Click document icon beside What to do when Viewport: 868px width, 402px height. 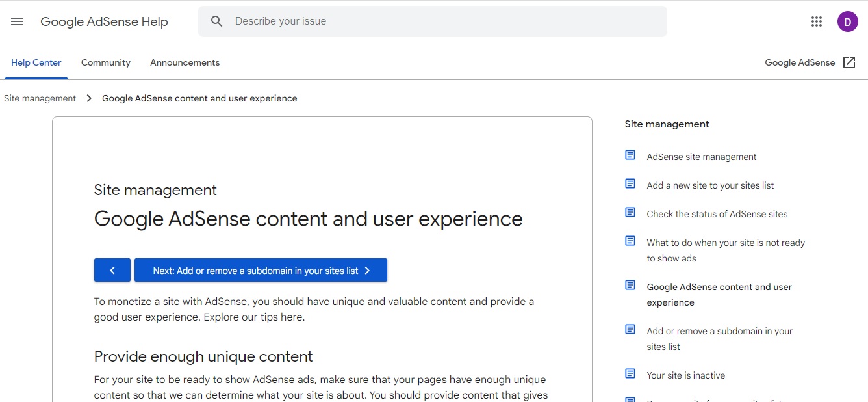[630, 241]
